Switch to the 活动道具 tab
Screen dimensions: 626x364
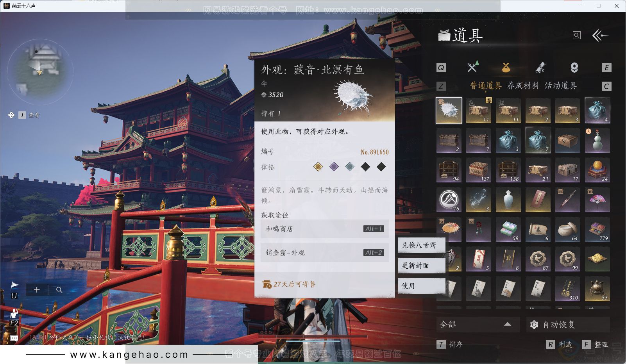coord(561,86)
